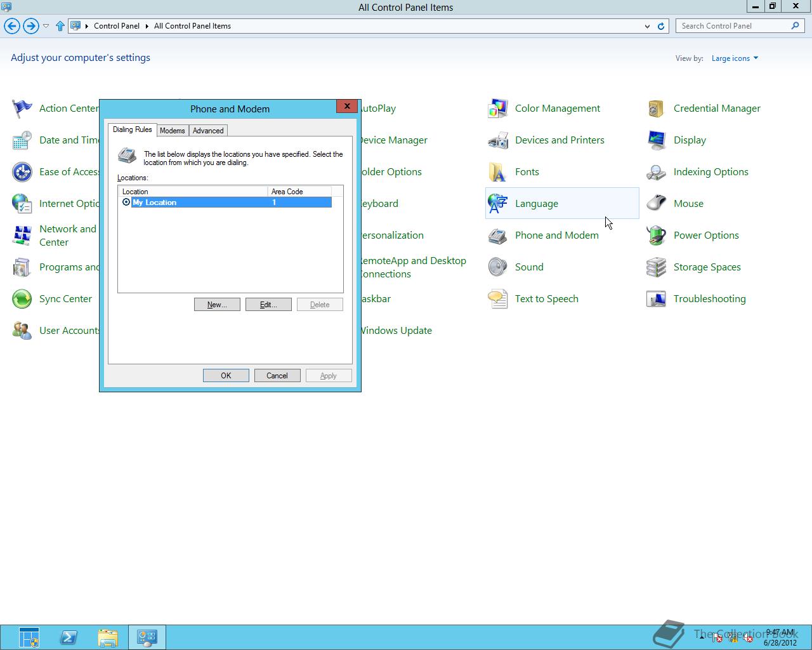Expand the breadcrumb arrow after Control Panel
Image resolution: width=812 pixels, height=650 pixels.
click(147, 26)
